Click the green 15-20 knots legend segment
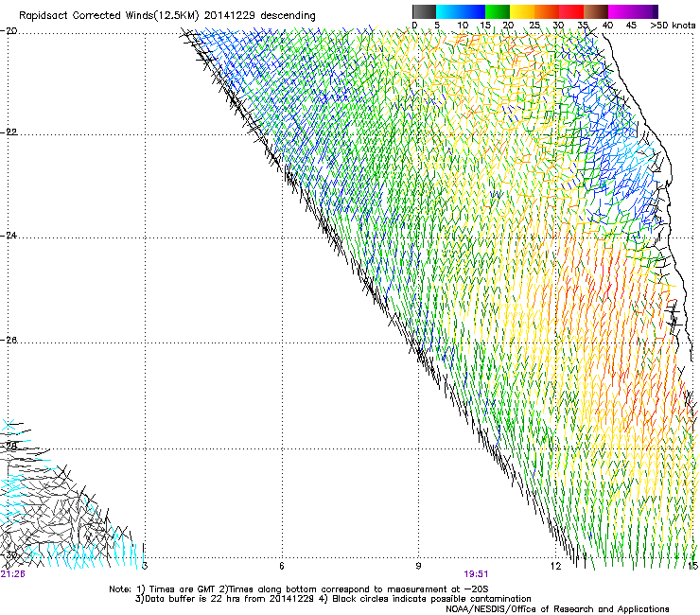This screenshot has width=700, height=615. pos(498,11)
